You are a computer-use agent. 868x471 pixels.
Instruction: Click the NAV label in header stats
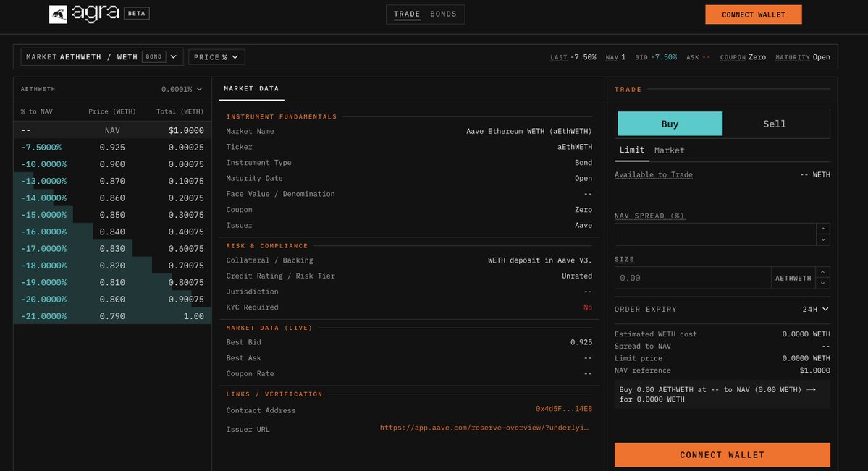click(612, 58)
